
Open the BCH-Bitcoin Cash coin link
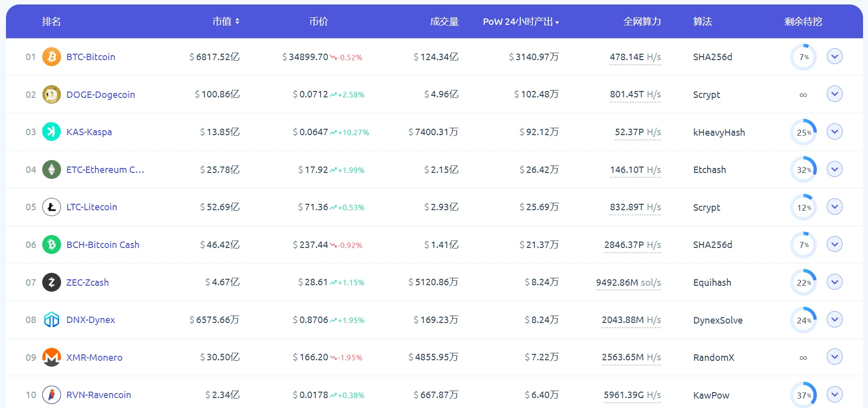(x=103, y=245)
